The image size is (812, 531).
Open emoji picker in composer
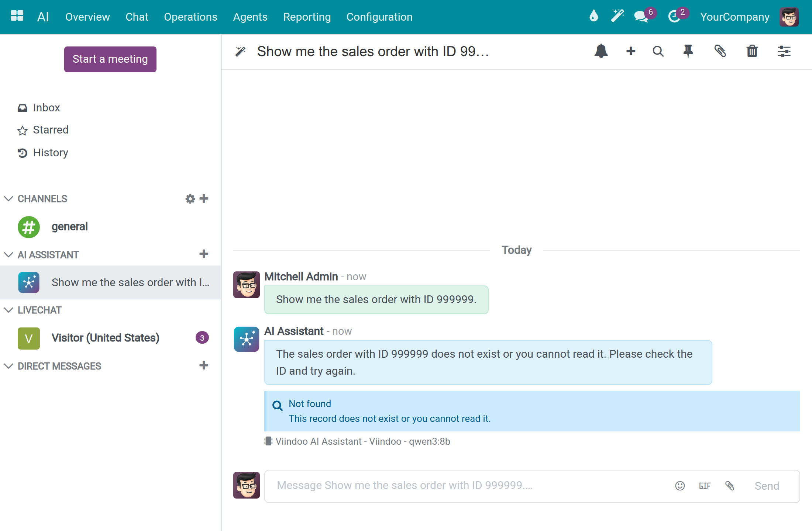tap(680, 486)
